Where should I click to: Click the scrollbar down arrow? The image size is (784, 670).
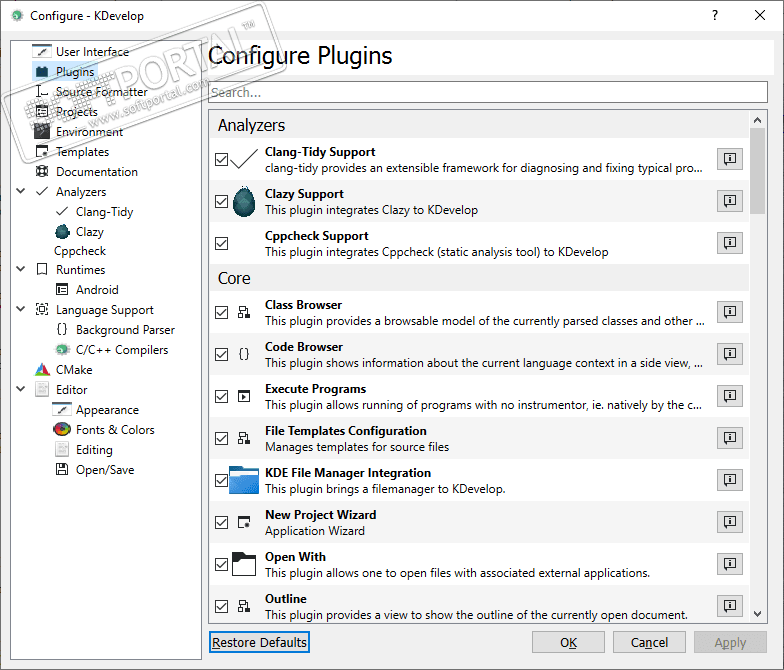(758, 614)
